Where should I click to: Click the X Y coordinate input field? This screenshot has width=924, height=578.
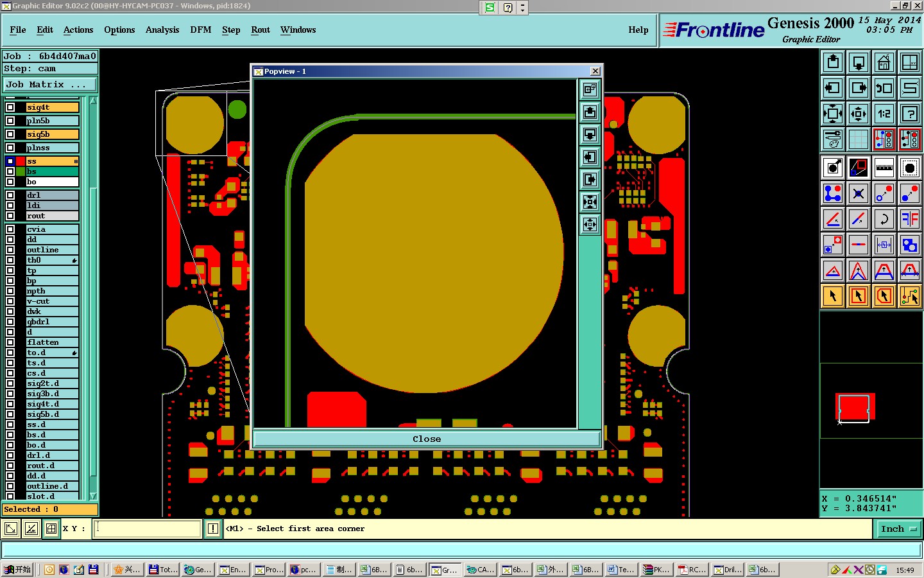148,529
